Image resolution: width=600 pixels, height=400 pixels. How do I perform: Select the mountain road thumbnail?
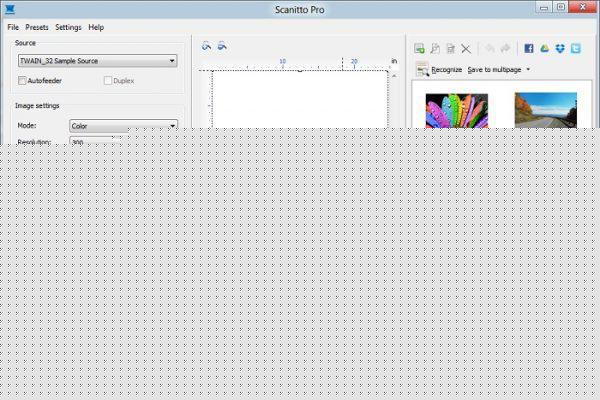click(x=546, y=110)
